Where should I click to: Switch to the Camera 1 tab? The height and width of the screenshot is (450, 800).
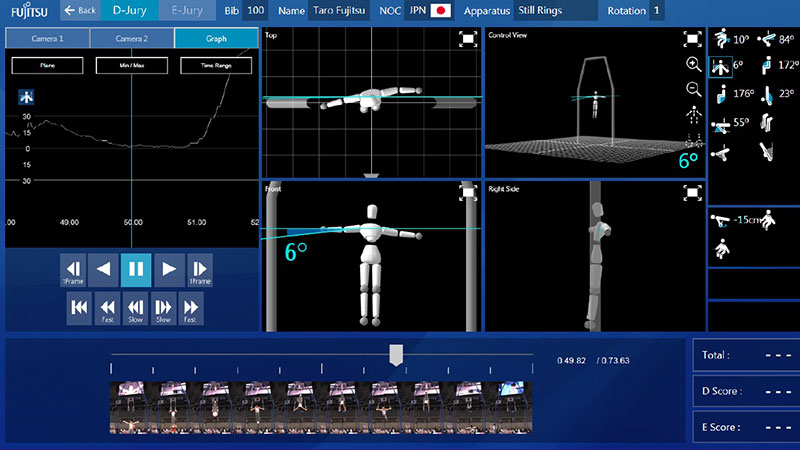tap(47, 38)
